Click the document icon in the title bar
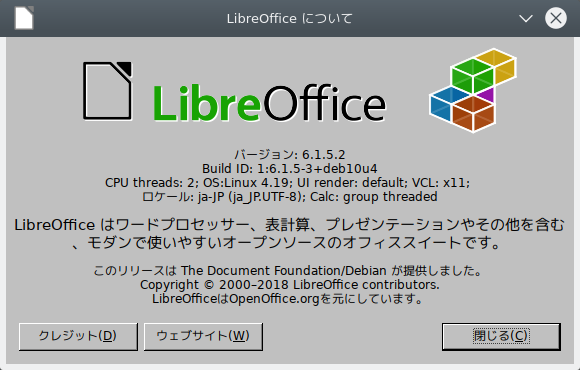The image size is (580, 370). click(24, 18)
